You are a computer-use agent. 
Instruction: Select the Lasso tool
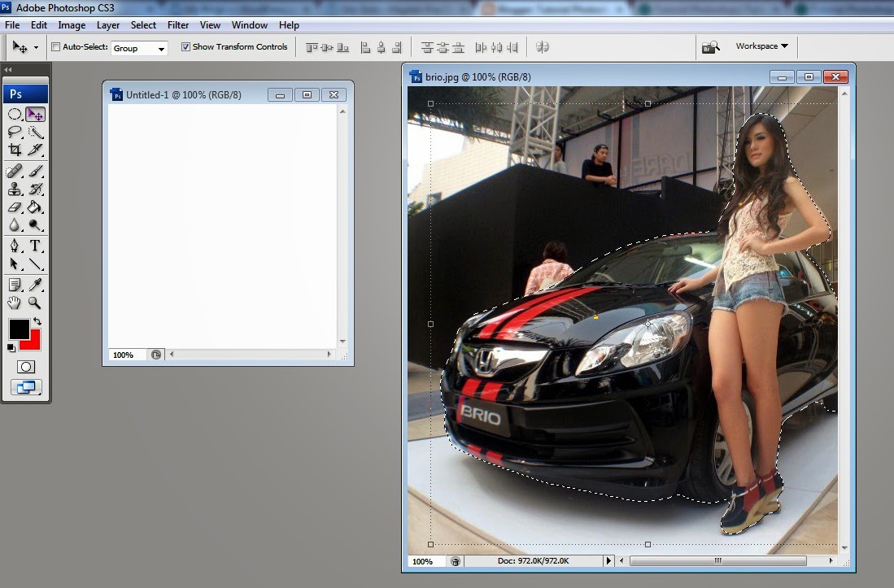(x=15, y=133)
